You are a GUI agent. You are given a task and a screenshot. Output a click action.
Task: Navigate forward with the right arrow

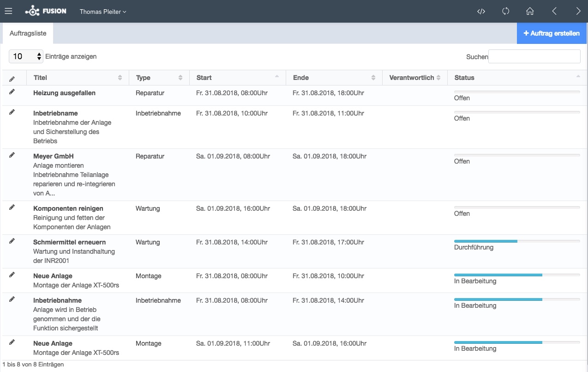[578, 11]
